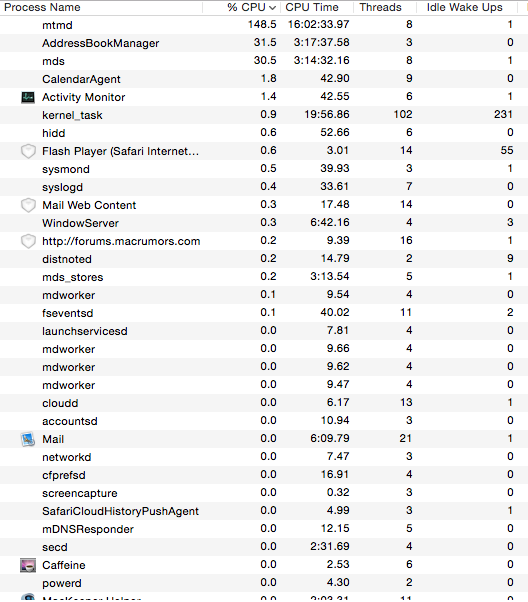
Task: Toggle % CPU sort order arrow
Action: (272, 8)
